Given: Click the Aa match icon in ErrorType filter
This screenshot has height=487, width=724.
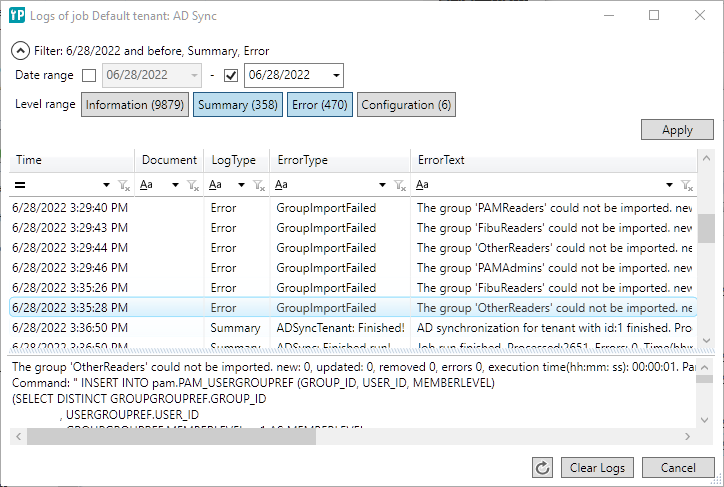Looking at the screenshot, I should tap(281, 185).
